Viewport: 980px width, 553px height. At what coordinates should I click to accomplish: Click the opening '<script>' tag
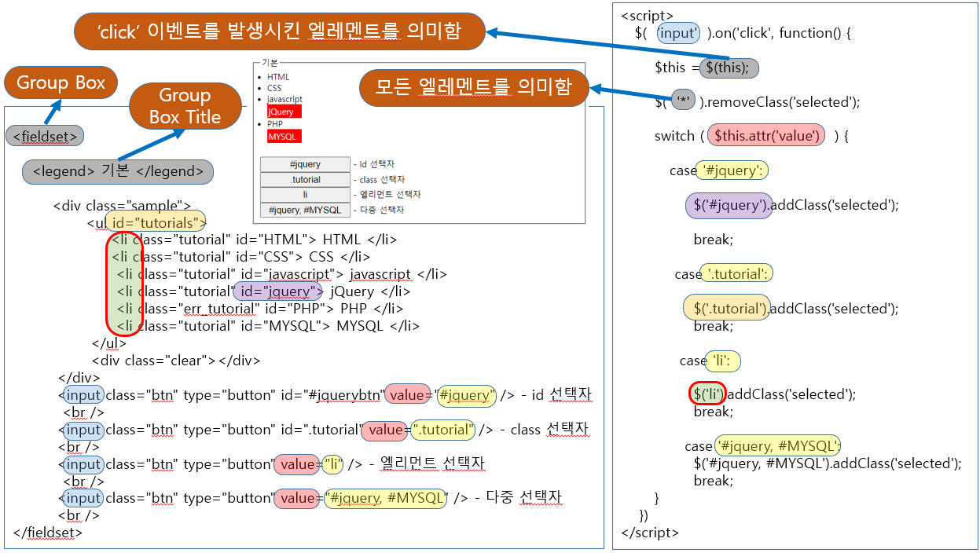point(647,15)
